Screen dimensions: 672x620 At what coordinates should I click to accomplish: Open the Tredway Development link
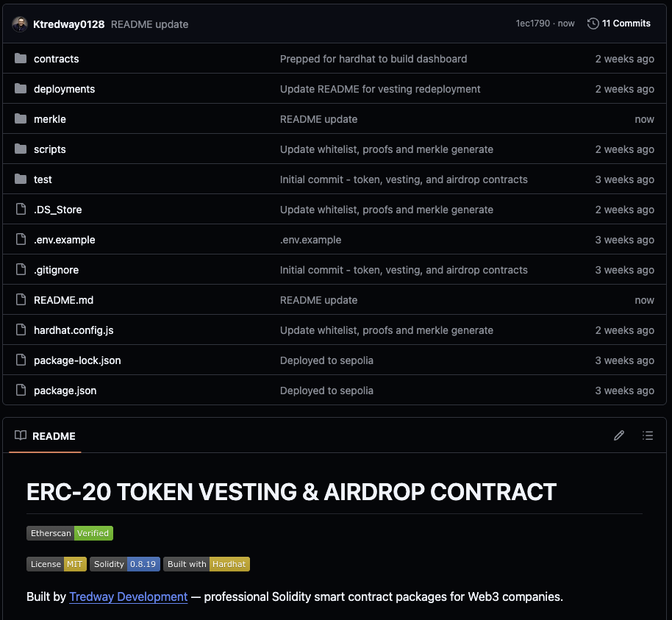pyautogui.click(x=128, y=596)
